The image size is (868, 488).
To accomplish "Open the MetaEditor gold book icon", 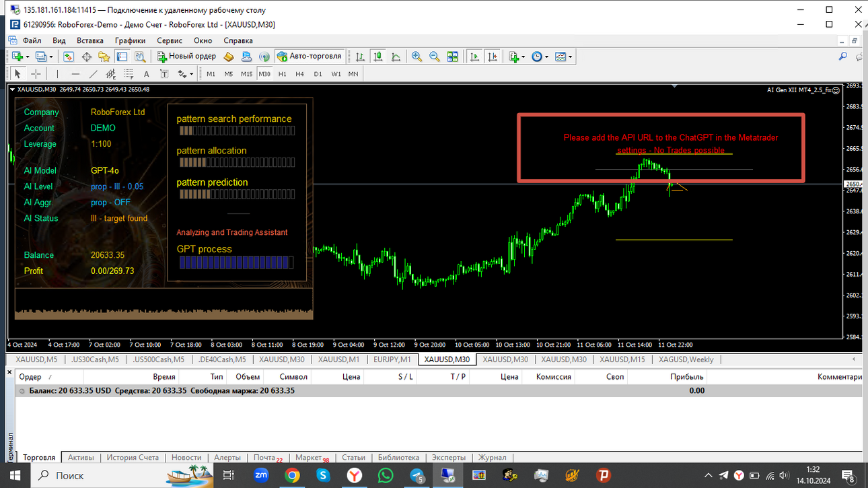I will (229, 57).
